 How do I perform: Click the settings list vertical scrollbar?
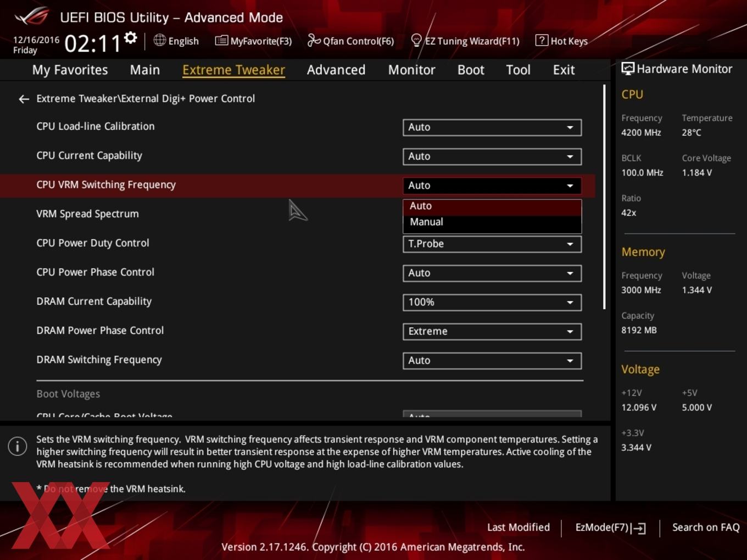604,197
